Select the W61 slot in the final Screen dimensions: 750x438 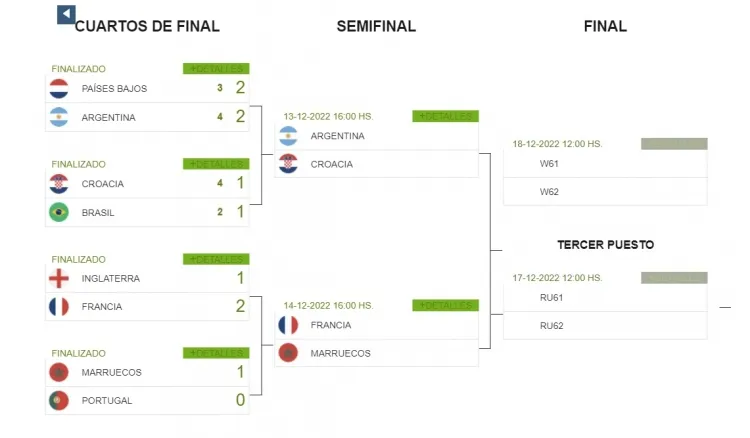coord(605,164)
